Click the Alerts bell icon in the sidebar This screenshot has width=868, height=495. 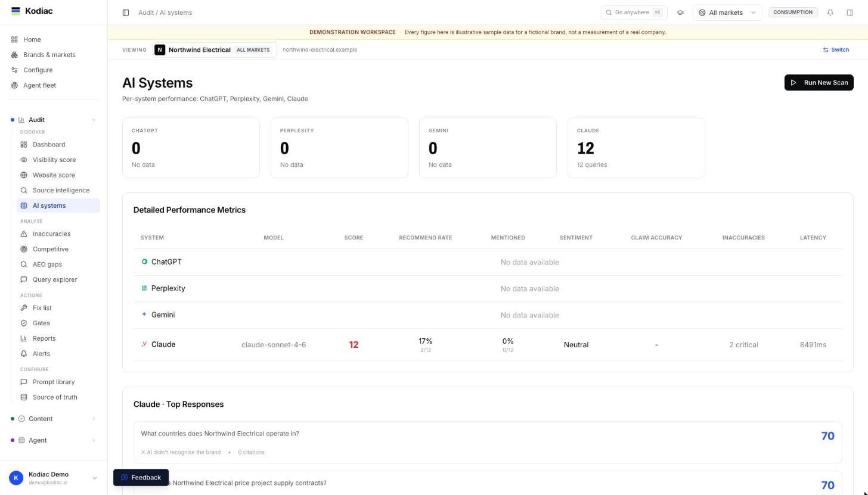(x=24, y=354)
